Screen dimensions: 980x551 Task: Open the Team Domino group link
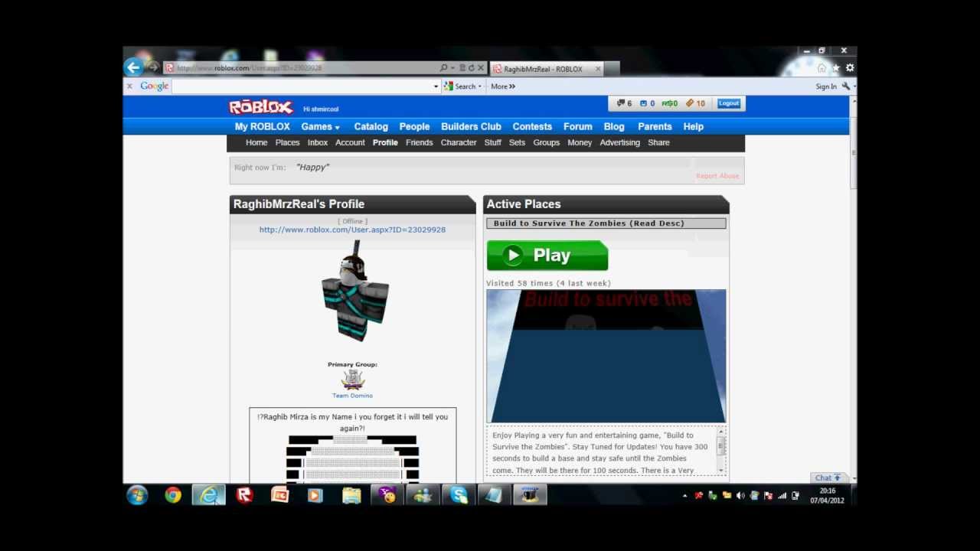352,396
